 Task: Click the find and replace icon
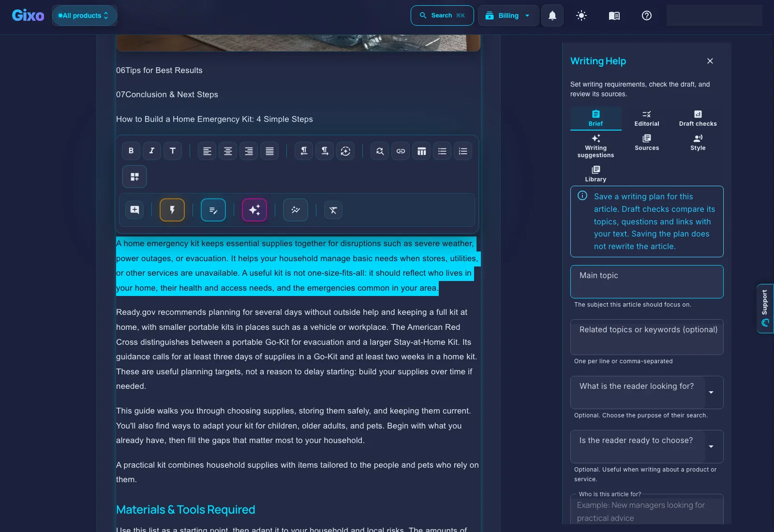pos(380,151)
